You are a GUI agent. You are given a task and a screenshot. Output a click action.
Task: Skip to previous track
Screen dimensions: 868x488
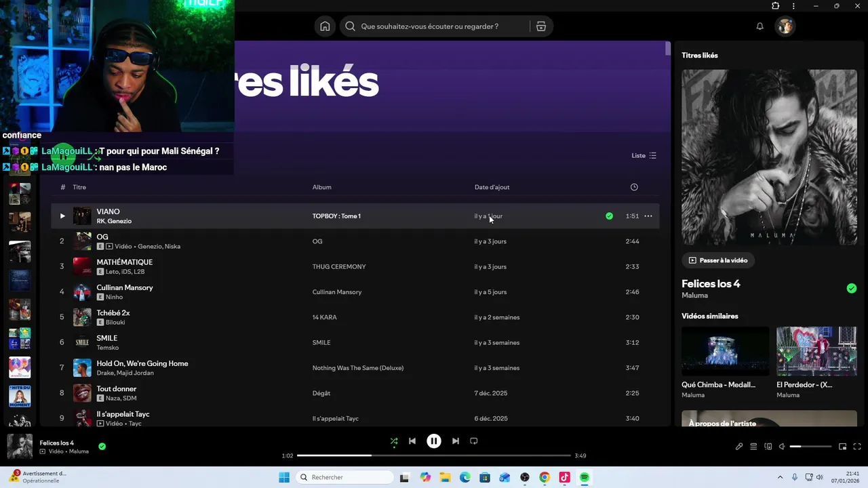pos(412,441)
